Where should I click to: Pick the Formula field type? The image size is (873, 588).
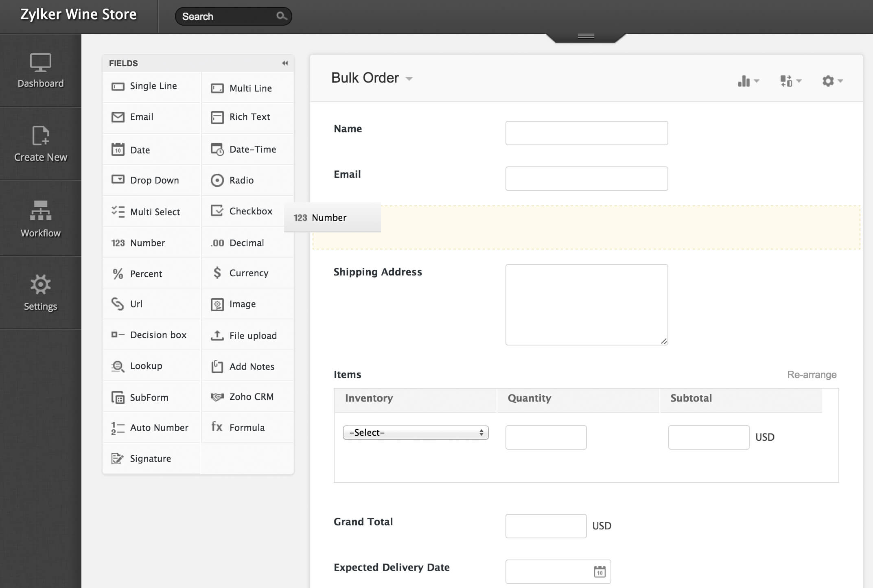point(247,427)
